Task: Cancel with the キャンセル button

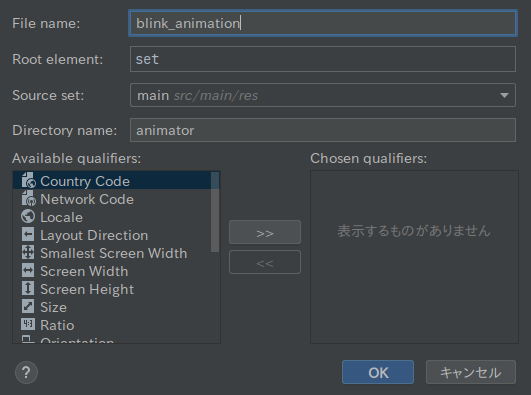Action: click(471, 372)
